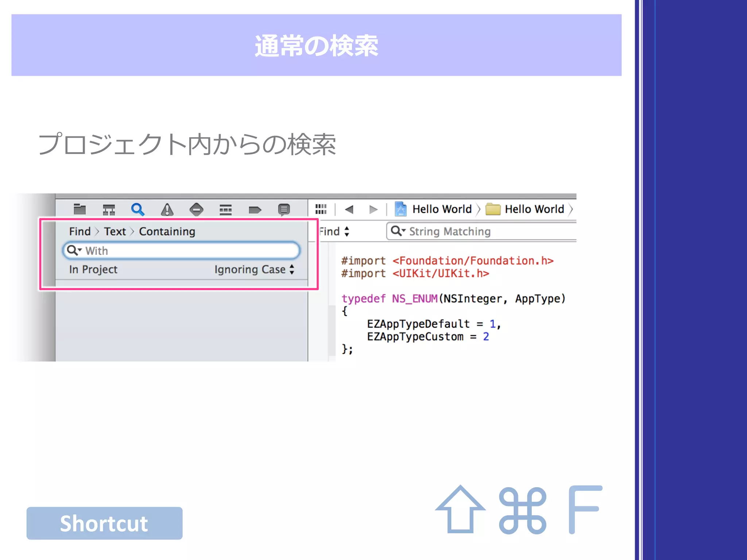
Task: Open the Project navigator folder icon
Action: coord(80,209)
